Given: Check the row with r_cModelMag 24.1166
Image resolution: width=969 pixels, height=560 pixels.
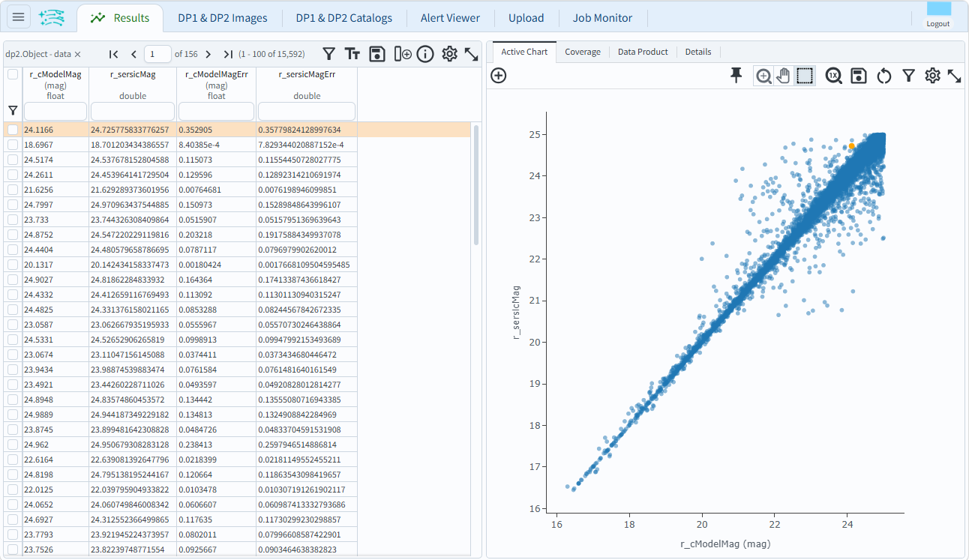Looking at the screenshot, I should [13, 130].
